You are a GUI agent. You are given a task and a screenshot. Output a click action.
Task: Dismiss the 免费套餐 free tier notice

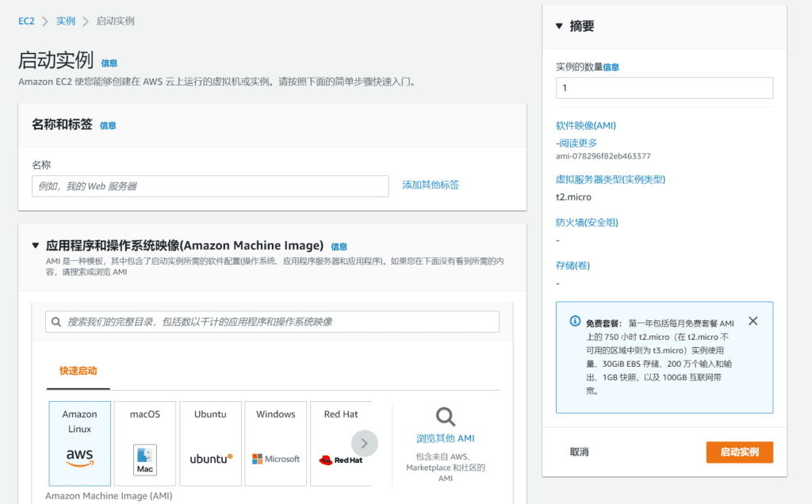753,321
